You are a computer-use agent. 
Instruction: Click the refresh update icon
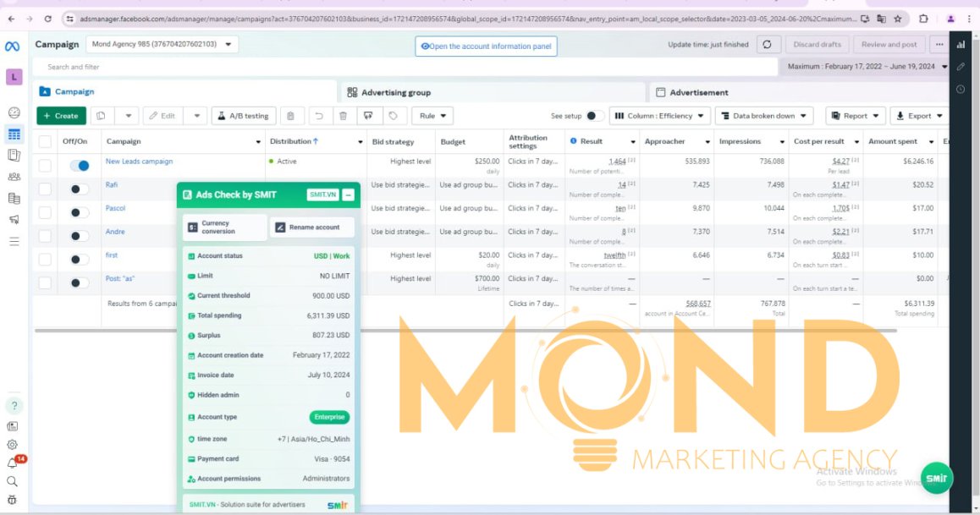click(767, 44)
